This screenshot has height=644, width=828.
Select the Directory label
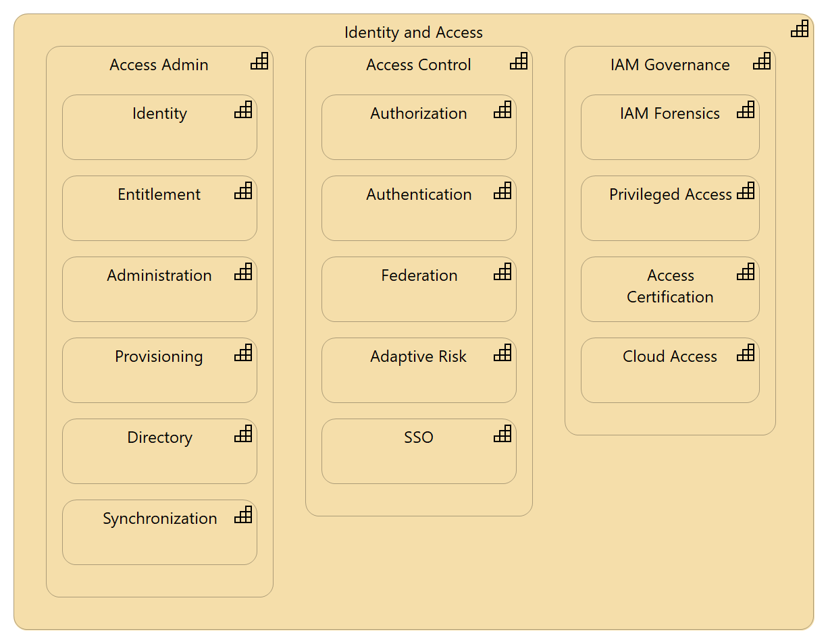[x=159, y=437]
